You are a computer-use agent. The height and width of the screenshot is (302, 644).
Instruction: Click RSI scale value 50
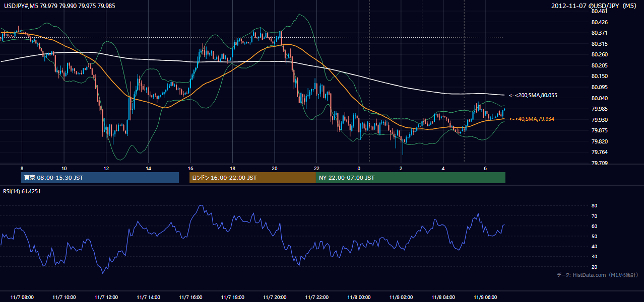(x=594, y=236)
